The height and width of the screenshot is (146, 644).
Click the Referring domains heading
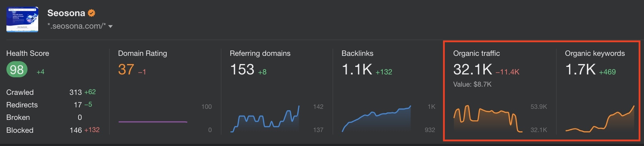click(x=260, y=53)
